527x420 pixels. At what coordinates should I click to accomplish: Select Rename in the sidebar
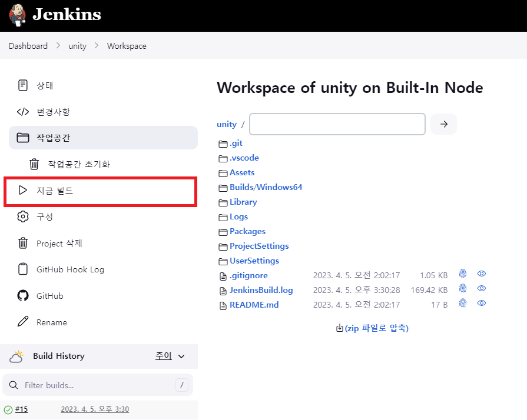pyautogui.click(x=52, y=322)
